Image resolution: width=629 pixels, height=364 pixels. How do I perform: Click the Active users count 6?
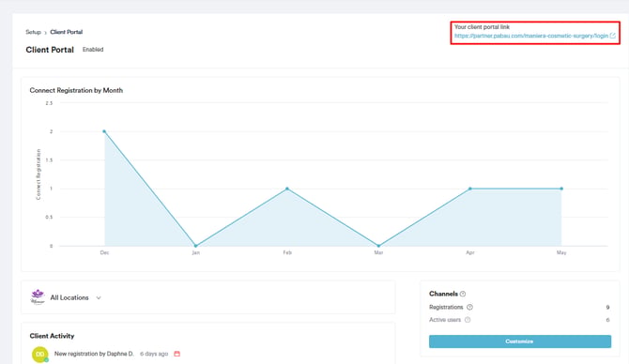point(607,320)
